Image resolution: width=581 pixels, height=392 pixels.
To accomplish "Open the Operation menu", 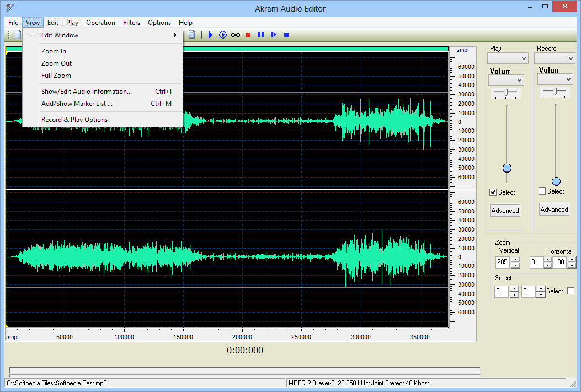I will coord(100,23).
